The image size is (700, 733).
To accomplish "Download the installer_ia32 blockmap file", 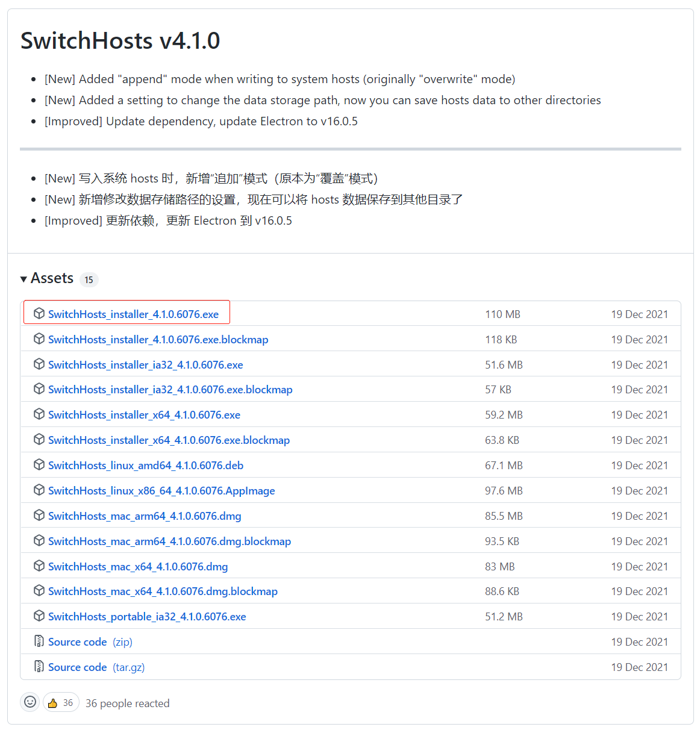I will pyautogui.click(x=170, y=389).
